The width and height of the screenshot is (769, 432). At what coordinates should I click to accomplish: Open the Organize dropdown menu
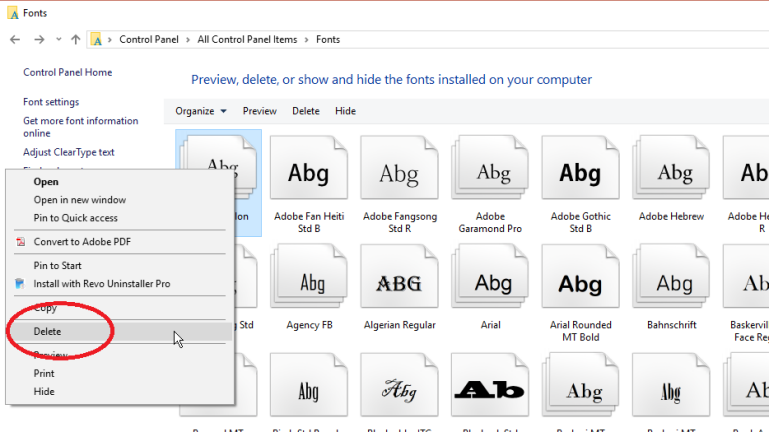point(201,111)
